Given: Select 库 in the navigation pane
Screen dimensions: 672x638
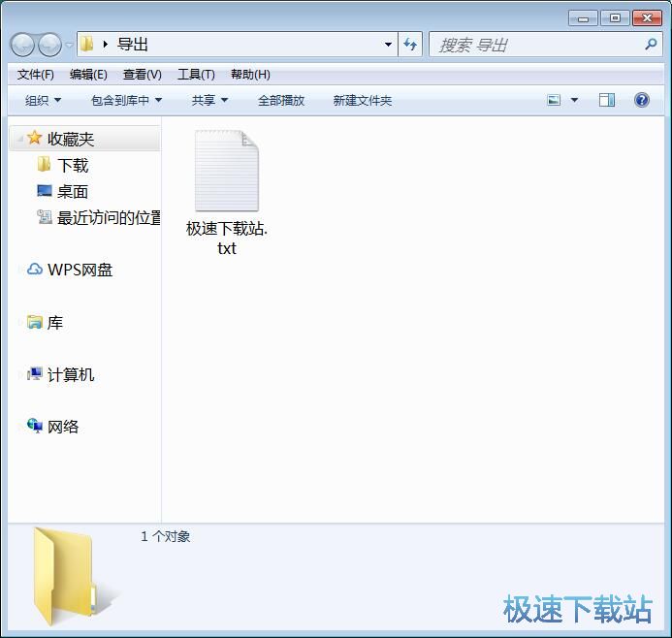Looking at the screenshot, I should tap(55, 322).
